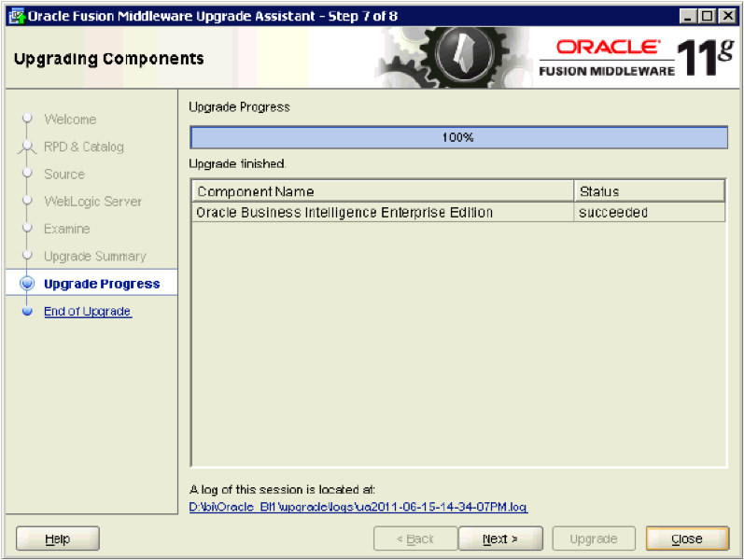
Task: Close the Upgrade Assistant with Close button
Action: coord(686,539)
